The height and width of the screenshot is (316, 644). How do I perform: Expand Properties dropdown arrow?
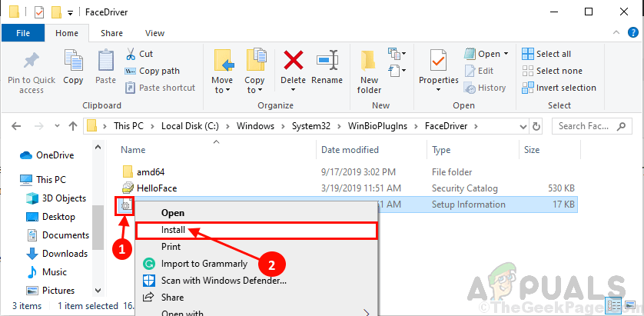(439, 90)
